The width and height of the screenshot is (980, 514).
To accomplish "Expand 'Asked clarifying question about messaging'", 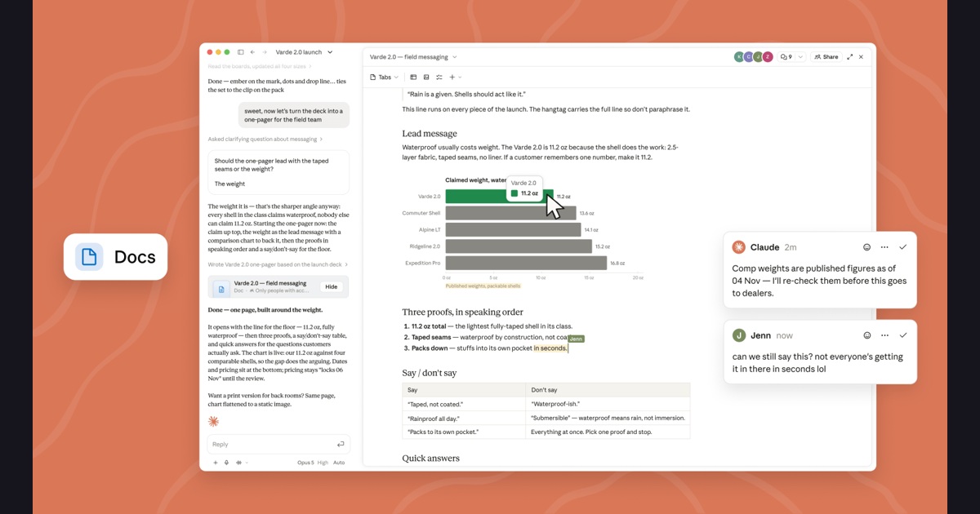I will [x=265, y=140].
